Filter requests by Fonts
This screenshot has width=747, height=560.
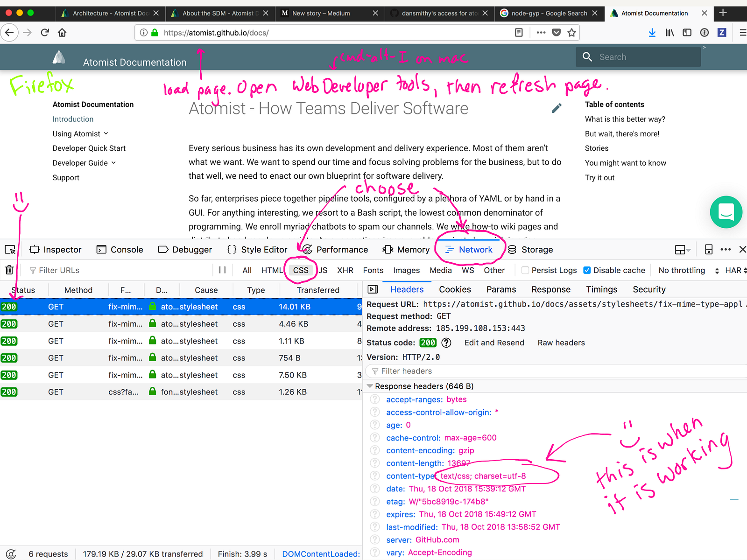(373, 270)
